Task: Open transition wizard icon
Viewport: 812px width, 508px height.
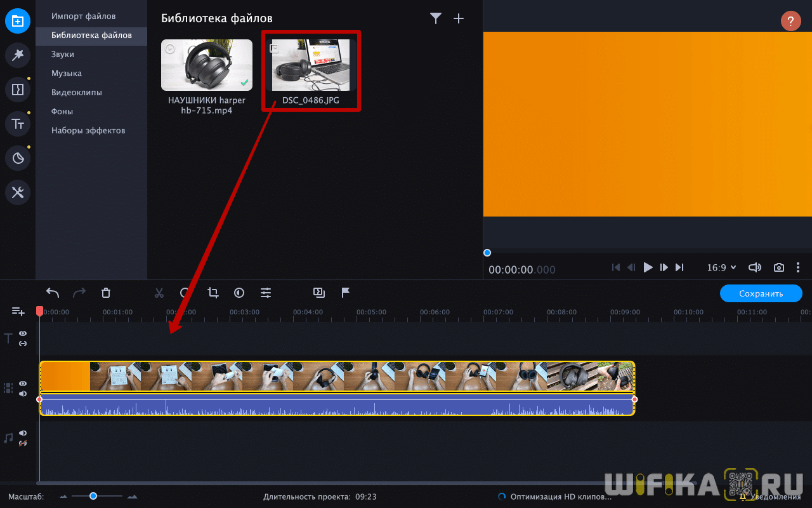Action: pos(319,293)
